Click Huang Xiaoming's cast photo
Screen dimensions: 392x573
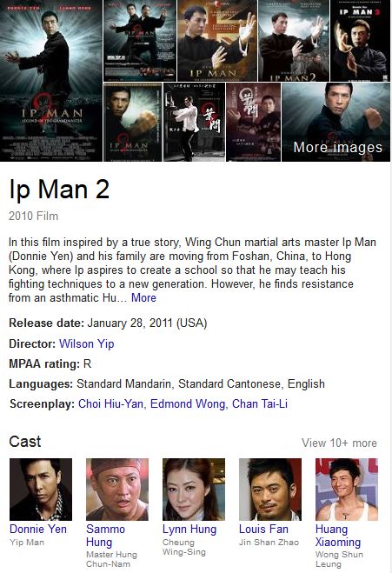347,490
